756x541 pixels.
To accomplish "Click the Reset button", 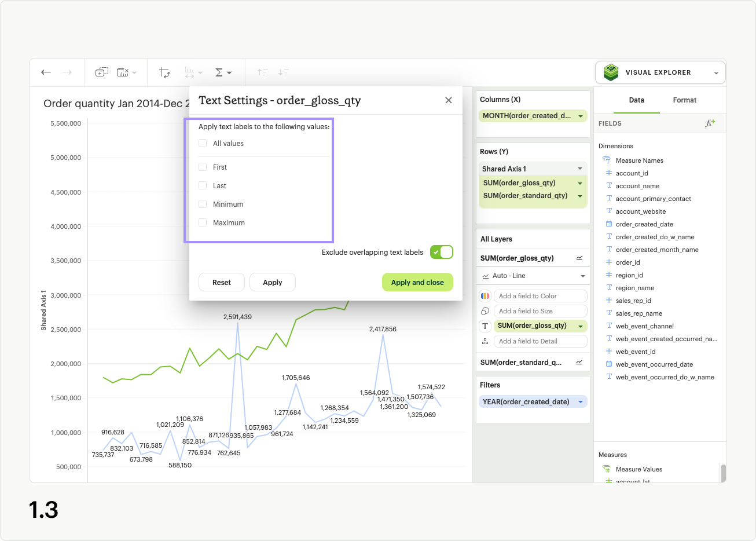I will [x=222, y=283].
